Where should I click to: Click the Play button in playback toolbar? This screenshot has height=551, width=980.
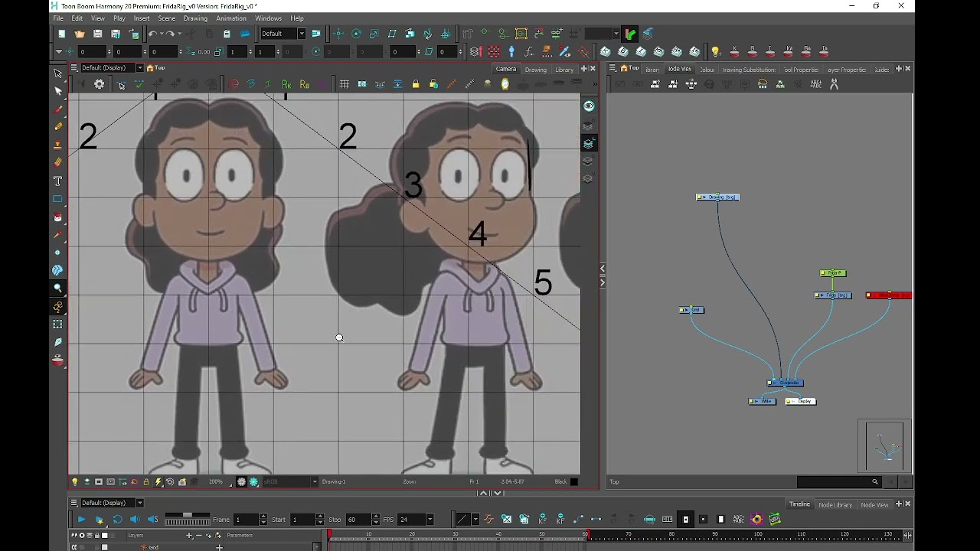(81, 520)
